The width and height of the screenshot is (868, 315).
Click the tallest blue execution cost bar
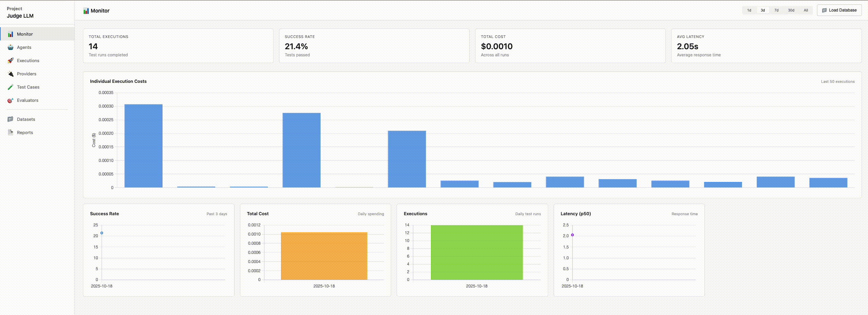pyautogui.click(x=143, y=146)
